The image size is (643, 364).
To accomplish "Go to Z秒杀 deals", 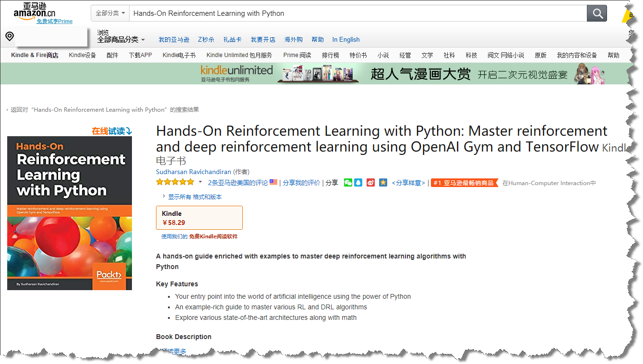I will pyautogui.click(x=206, y=40).
